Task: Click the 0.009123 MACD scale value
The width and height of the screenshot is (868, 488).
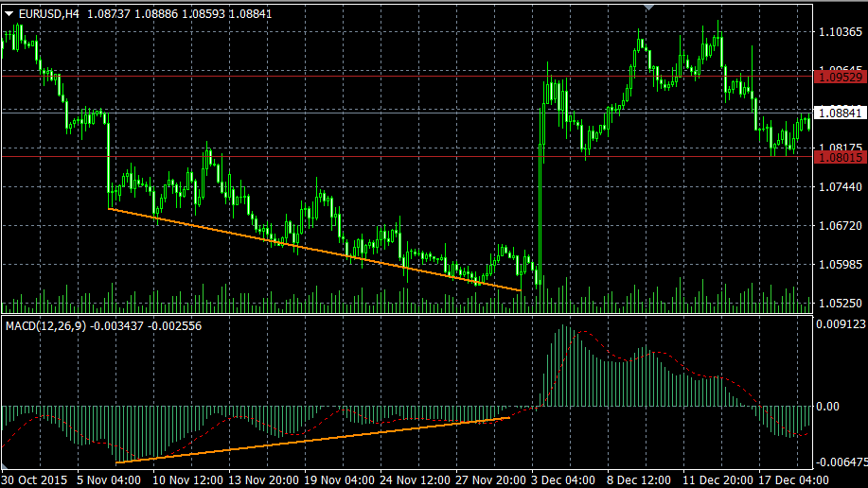Action: [841, 324]
